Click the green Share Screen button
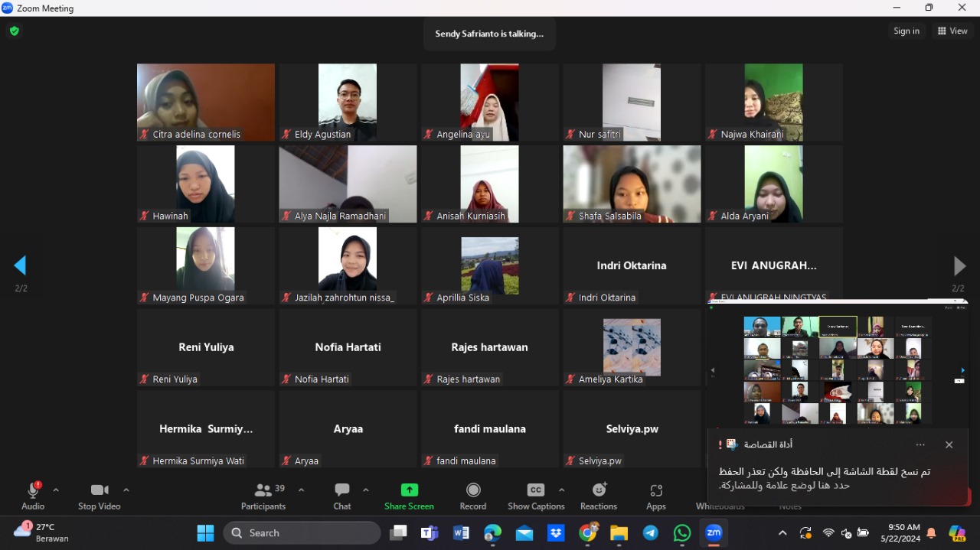 tap(409, 496)
